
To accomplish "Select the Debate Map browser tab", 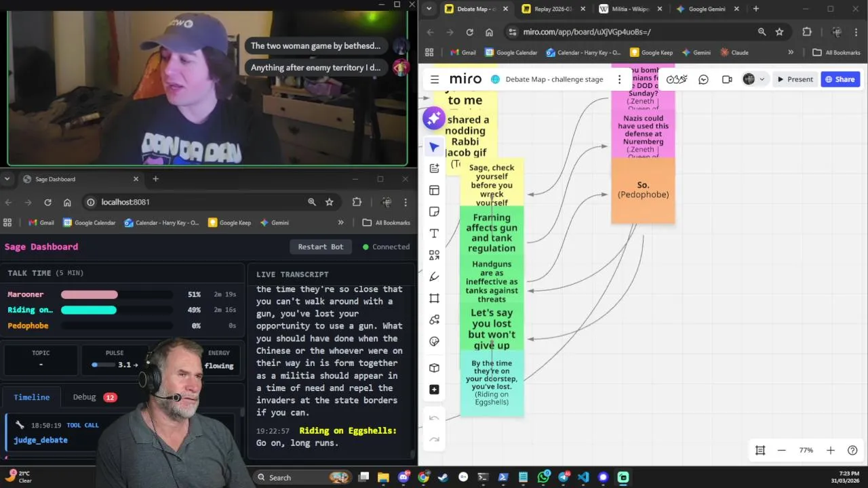I will coord(475,9).
